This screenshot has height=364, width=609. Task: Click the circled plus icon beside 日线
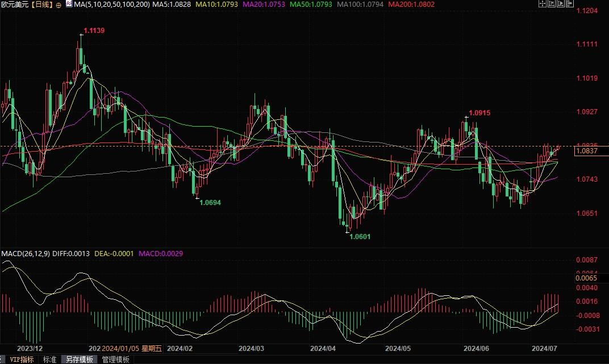point(59,5)
